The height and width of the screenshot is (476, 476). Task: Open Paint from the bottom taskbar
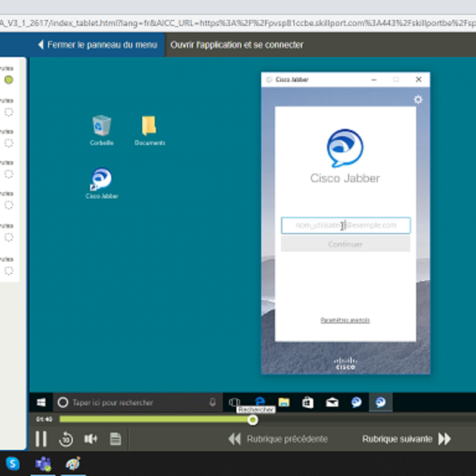coord(73,464)
